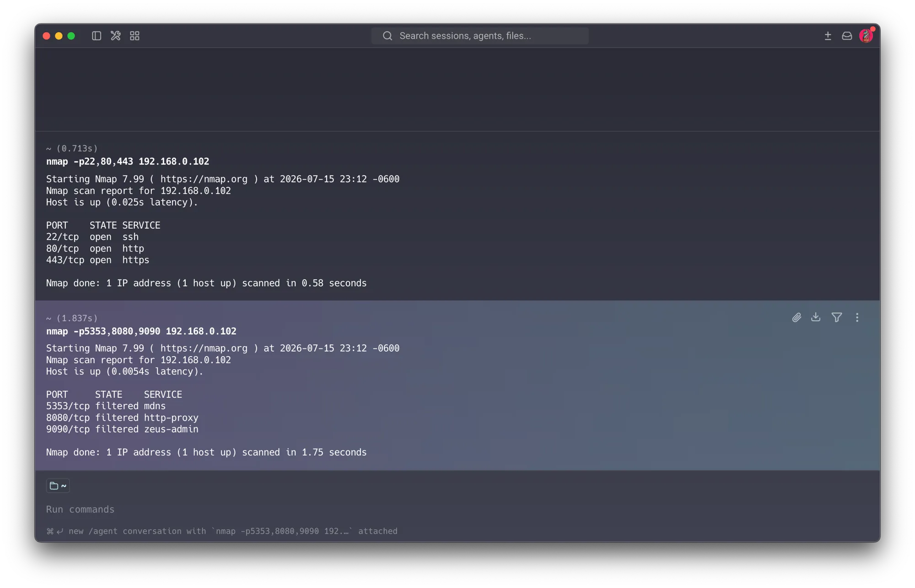
Task: Open the working directory folder chip
Action: click(x=58, y=486)
